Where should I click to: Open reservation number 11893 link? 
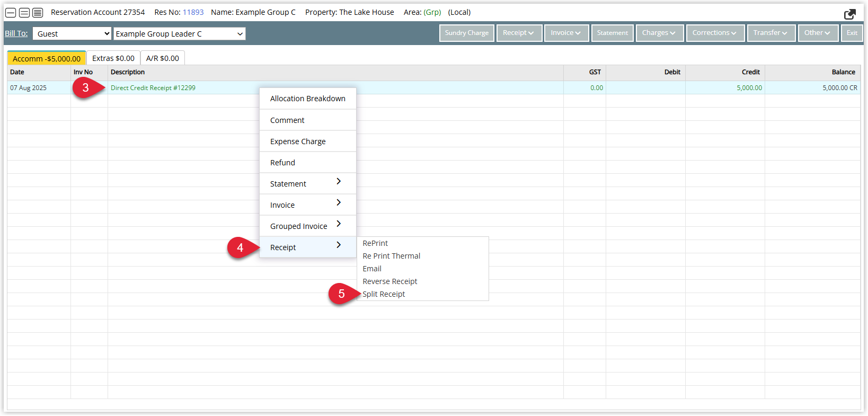pos(193,12)
